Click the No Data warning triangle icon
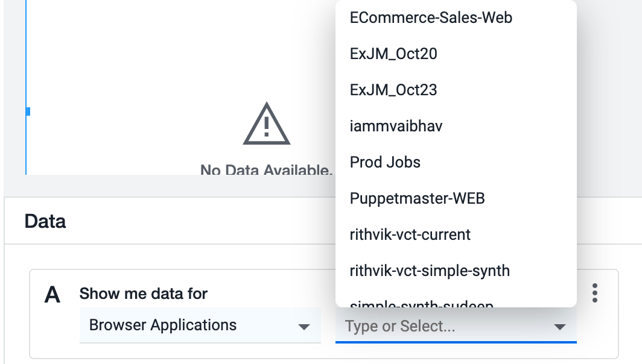This screenshot has height=364, width=642. click(x=267, y=124)
